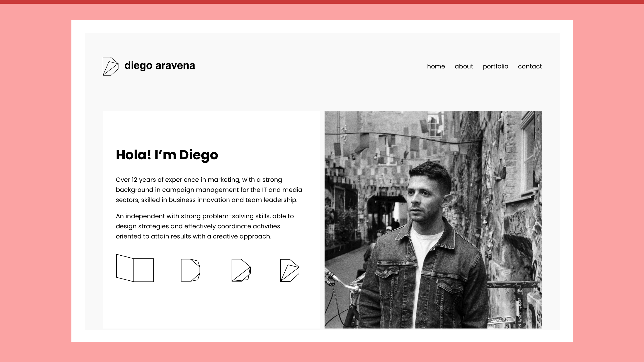
Task: Click the second paper-folding step icon
Action: 190,270
